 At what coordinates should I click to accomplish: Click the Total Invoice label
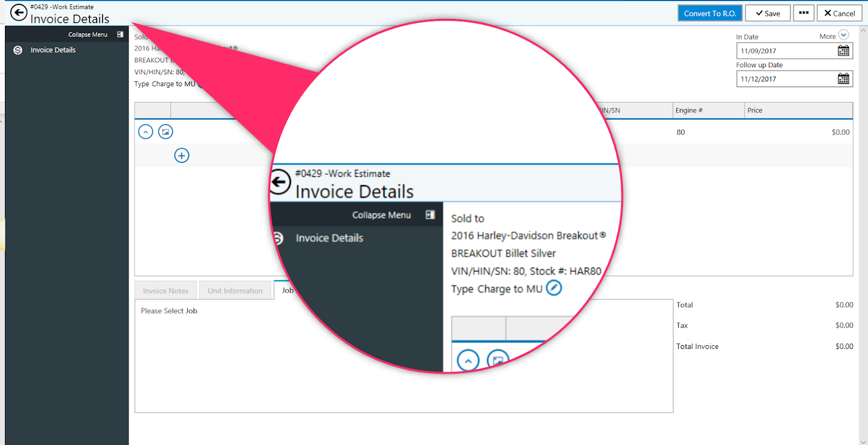(697, 346)
